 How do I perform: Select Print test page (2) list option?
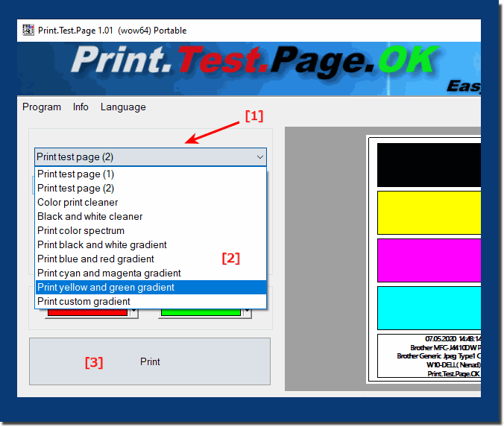tap(151, 188)
